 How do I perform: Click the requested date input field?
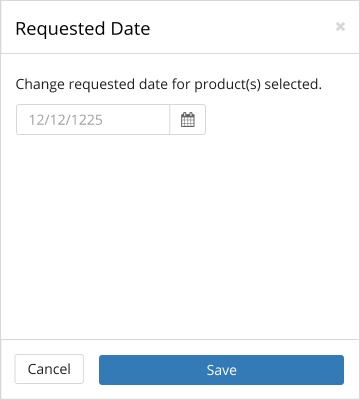(93, 120)
